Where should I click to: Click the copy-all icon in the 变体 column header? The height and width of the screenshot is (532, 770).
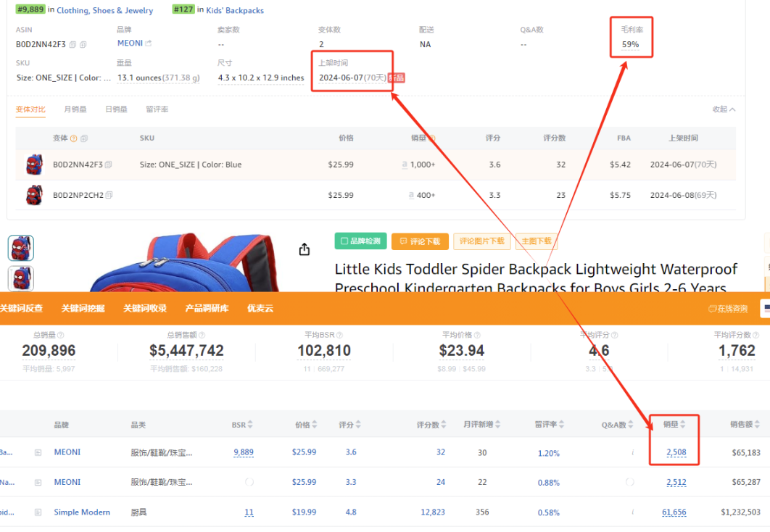point(84,138)
